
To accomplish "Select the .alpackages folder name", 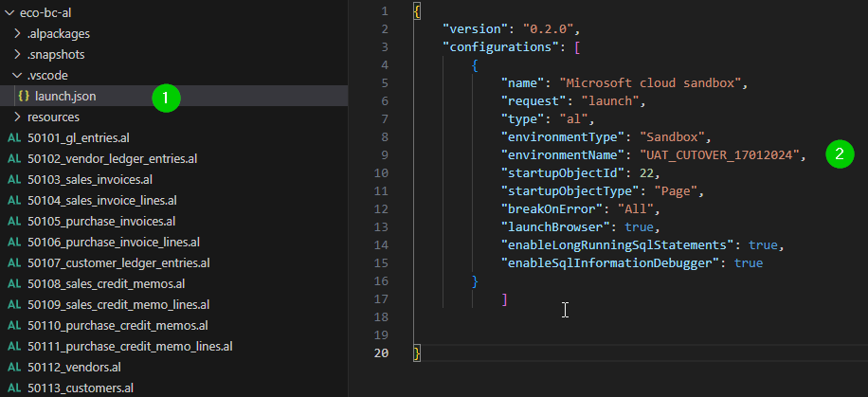I will point(59,34).
